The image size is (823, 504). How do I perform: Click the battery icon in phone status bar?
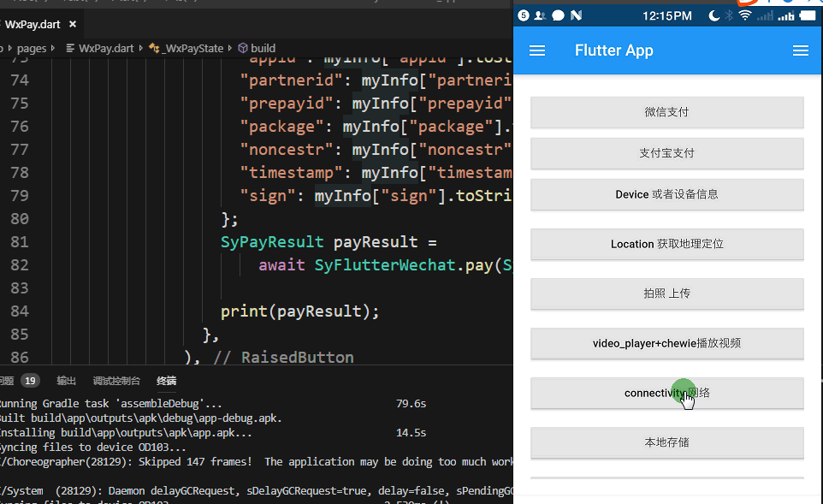tap(808, 15)
